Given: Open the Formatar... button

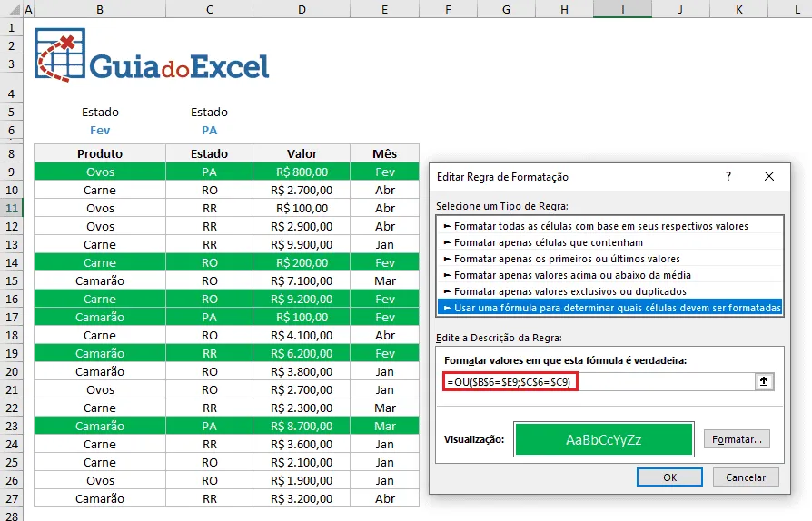Looking at the screenshot, I should (x=737, y=439).
